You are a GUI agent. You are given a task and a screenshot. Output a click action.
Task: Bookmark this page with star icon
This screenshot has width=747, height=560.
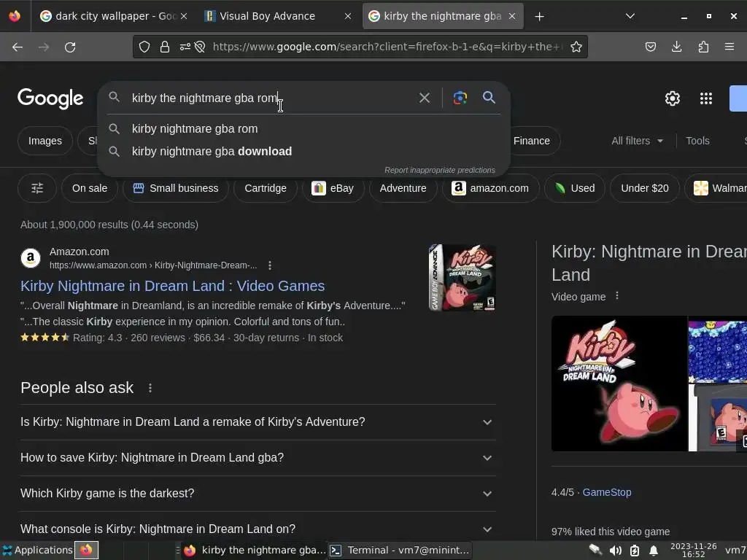coord(576,47)
